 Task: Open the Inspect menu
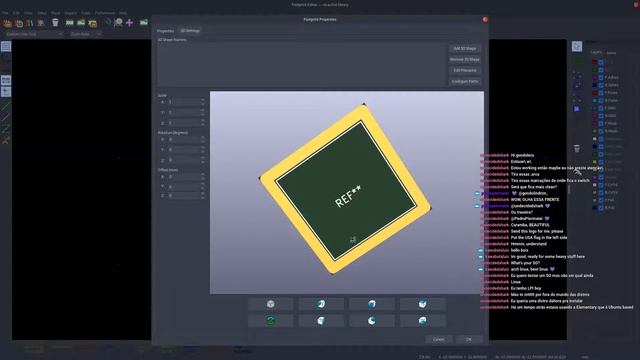pyautogui.click(x=70, y=13)
